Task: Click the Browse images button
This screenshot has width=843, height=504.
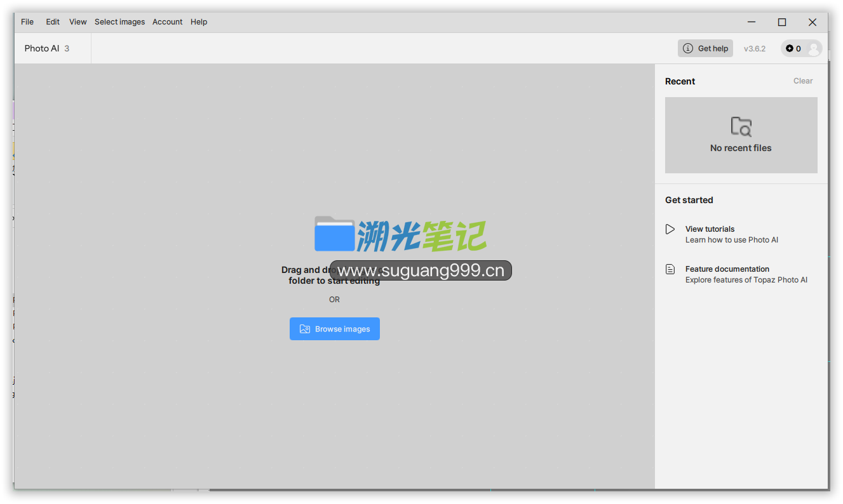Action: 335,329
